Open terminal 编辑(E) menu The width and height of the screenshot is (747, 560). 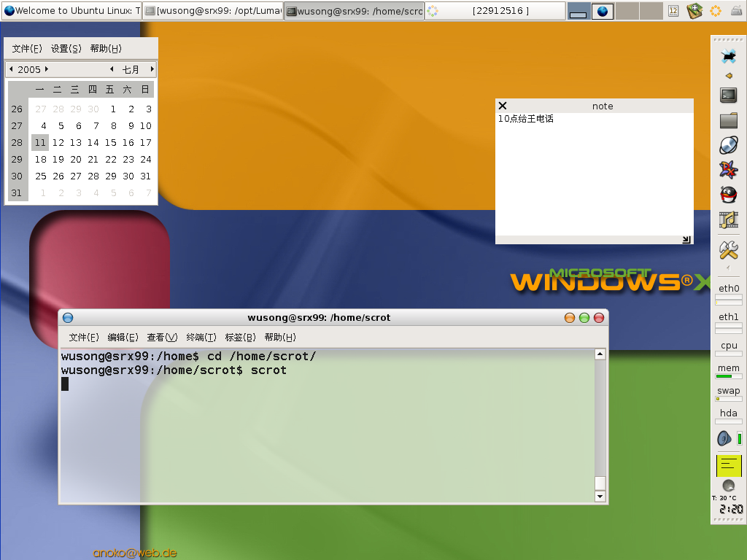click(123, 338)
